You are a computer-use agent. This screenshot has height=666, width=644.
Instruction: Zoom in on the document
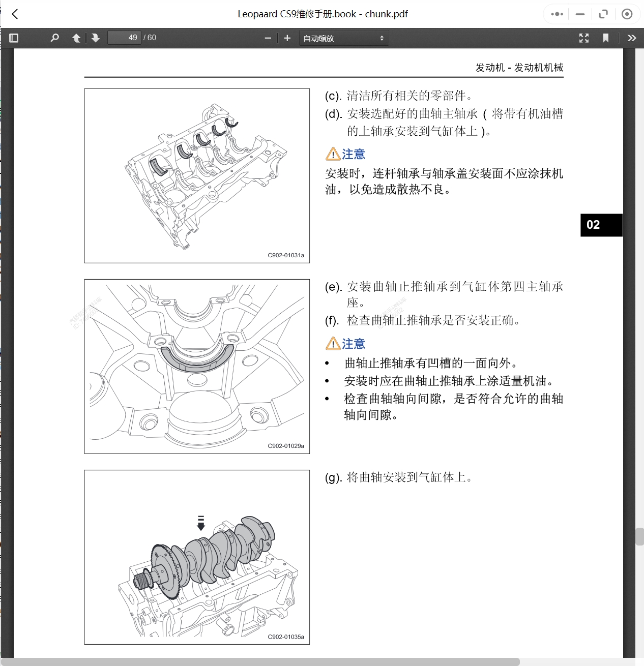(x=287, y=37)
